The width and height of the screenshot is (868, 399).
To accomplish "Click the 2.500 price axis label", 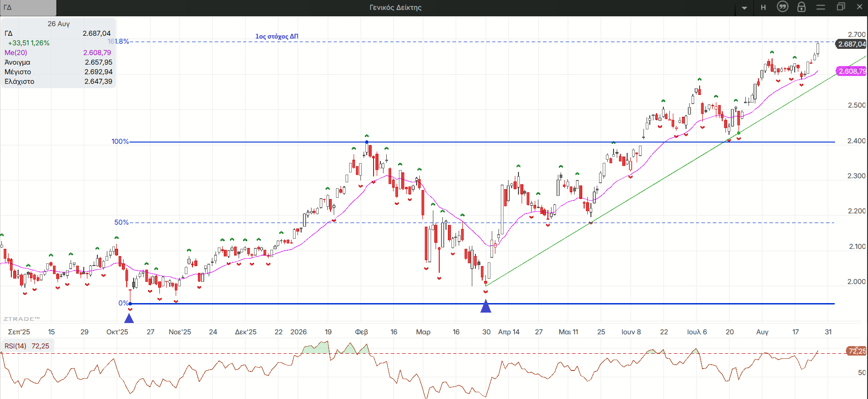I will [857, 105].
